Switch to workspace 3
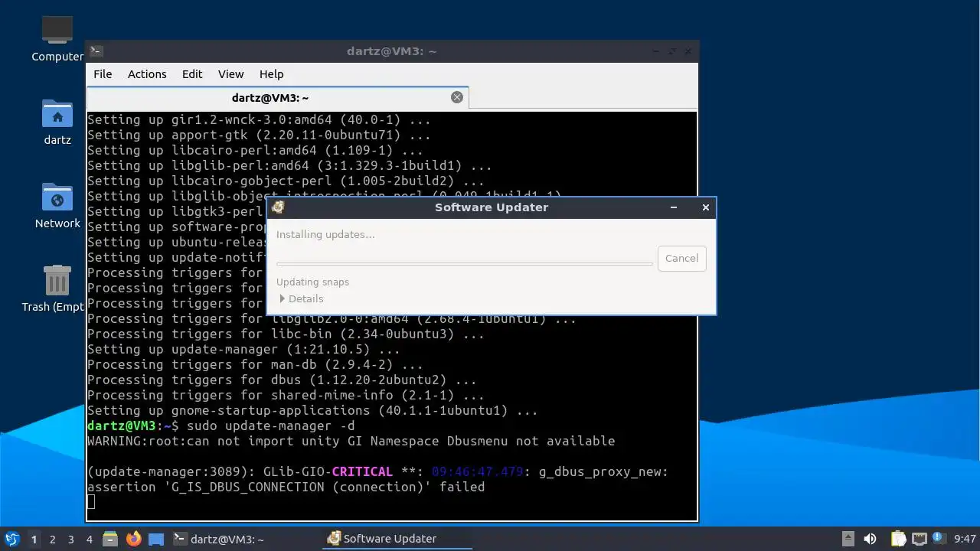The width and height of the screenshot is (980, 551). [x=71, y=539]
